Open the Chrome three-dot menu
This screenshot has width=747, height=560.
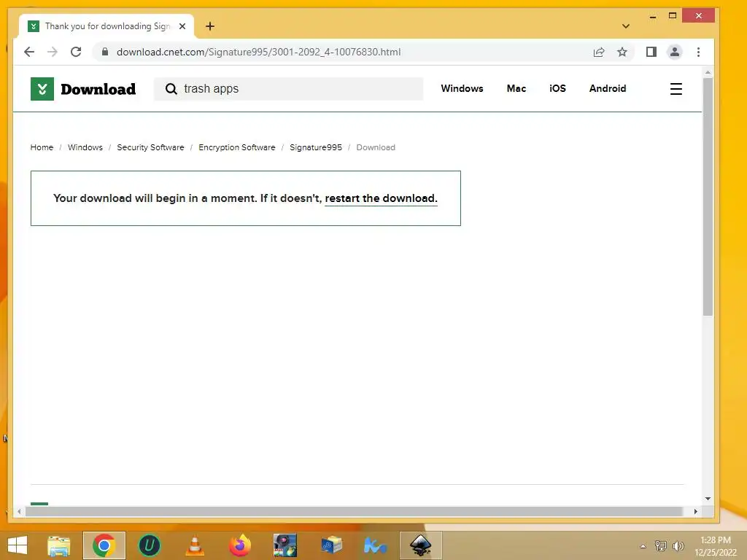click(x=698, y=52)
